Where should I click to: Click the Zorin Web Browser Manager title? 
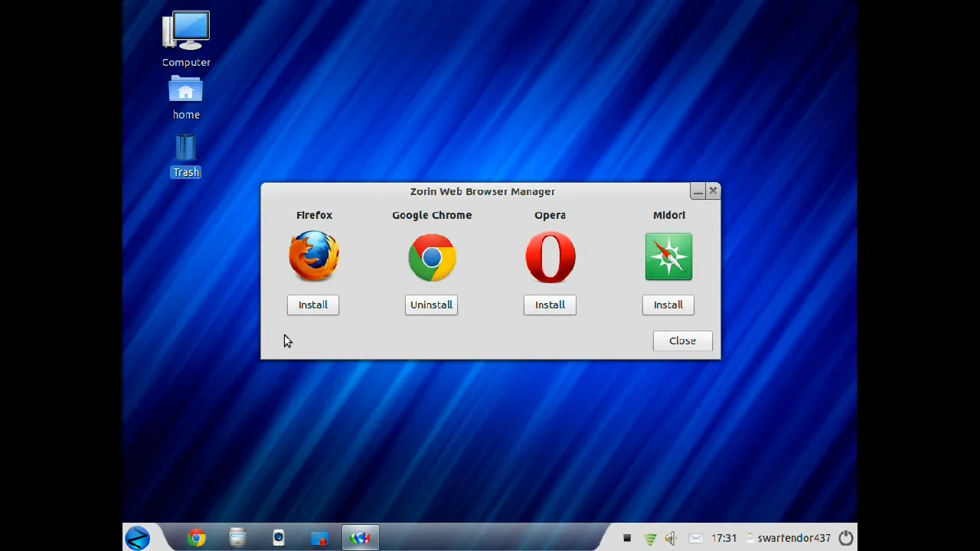tap(482, 191)
